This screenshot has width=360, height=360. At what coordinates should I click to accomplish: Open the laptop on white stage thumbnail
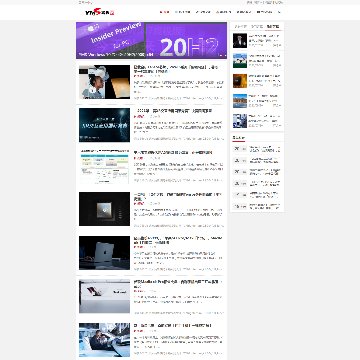point(104,296)
